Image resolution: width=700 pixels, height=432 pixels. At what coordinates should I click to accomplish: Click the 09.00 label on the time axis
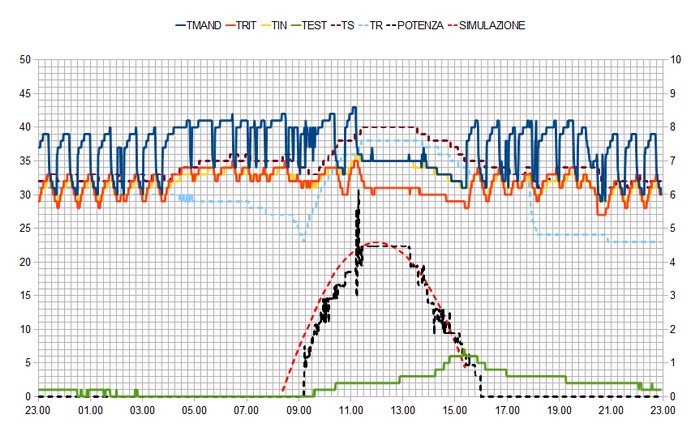pyautogui.click(x=298, y=410)
